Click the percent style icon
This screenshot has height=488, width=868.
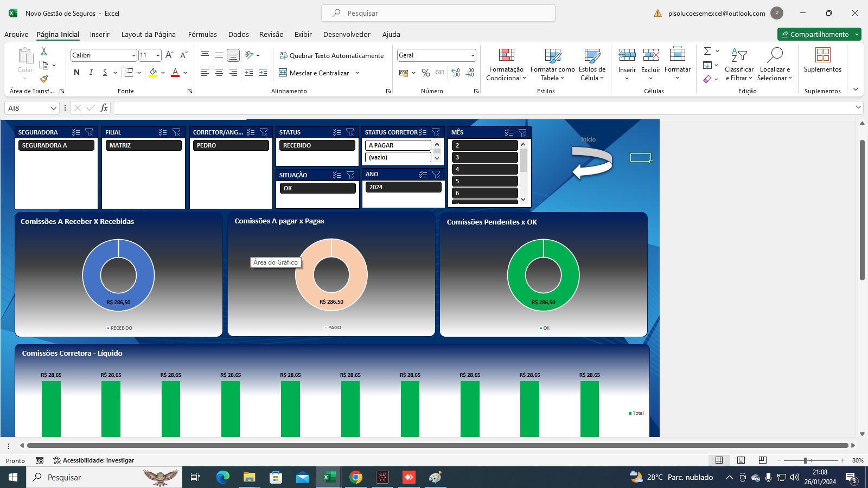[426, 73]
